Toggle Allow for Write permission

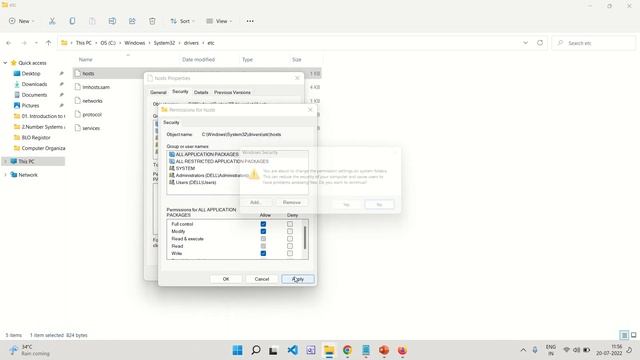263,253
